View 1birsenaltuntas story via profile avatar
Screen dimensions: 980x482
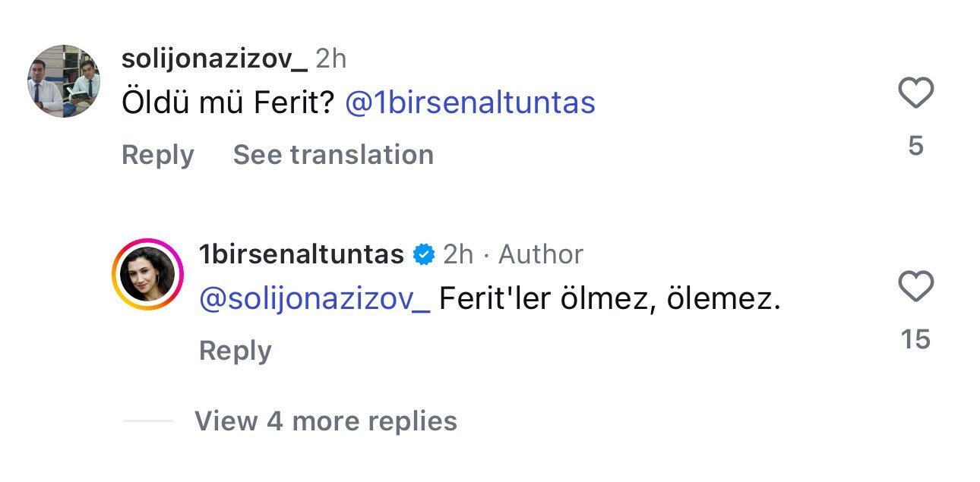click(x=148, y=275)
